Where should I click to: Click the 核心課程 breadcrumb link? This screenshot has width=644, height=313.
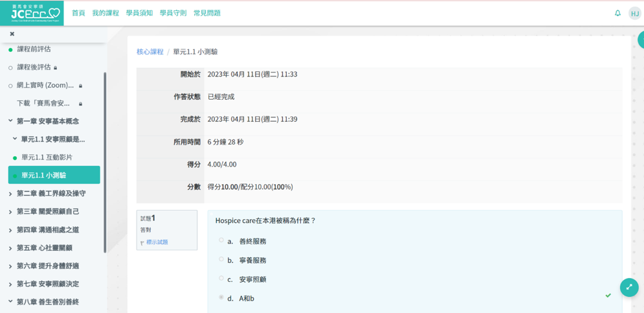click(x=150, y=52)
